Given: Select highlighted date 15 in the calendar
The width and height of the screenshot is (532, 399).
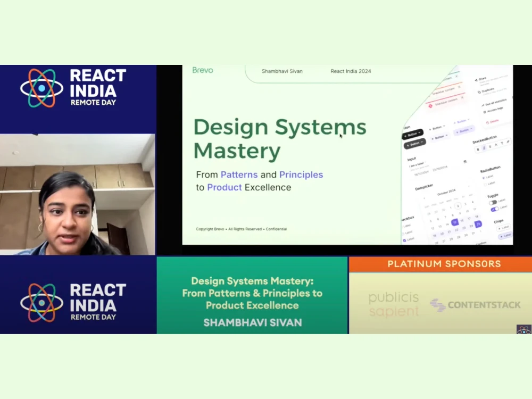Looking at the screenshot, I should (455, 222).
